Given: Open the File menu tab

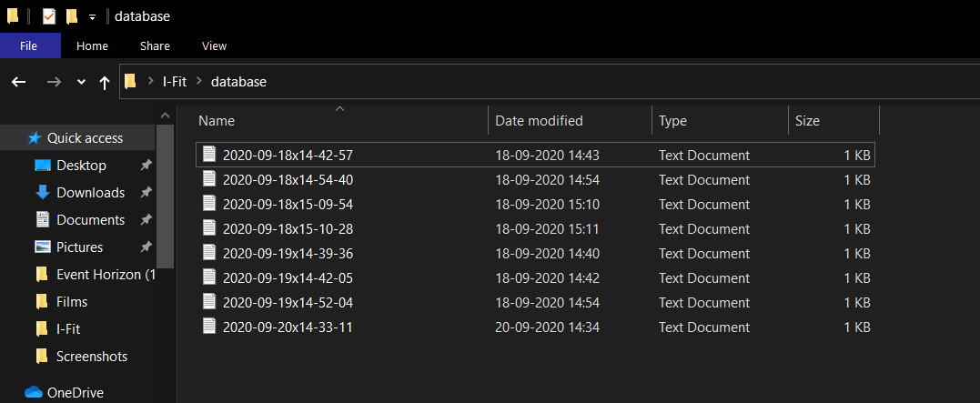Looking at the screenshot, I should pos(29,45).
